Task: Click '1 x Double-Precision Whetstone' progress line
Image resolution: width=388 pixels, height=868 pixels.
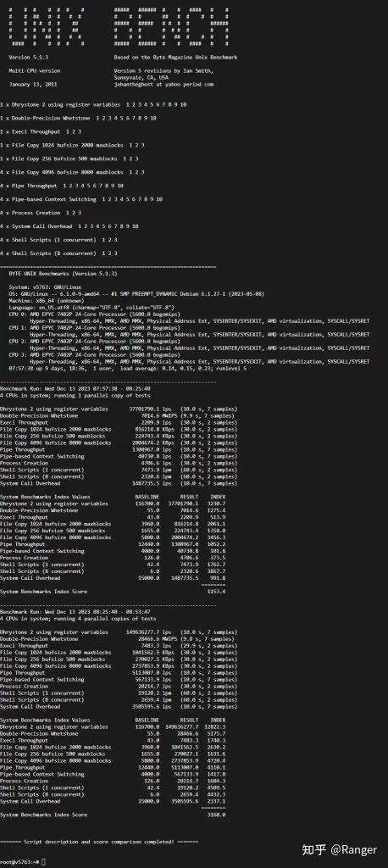Action: (78, 118)
